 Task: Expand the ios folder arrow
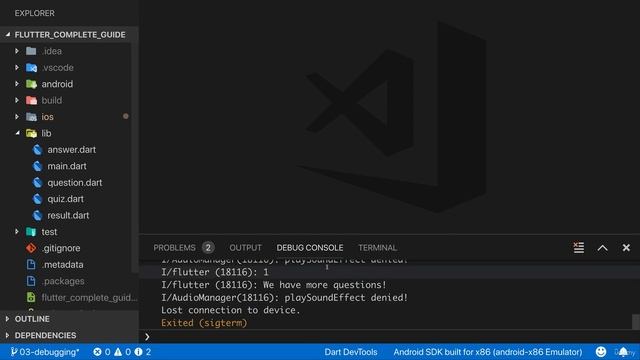tap(17, 116)
